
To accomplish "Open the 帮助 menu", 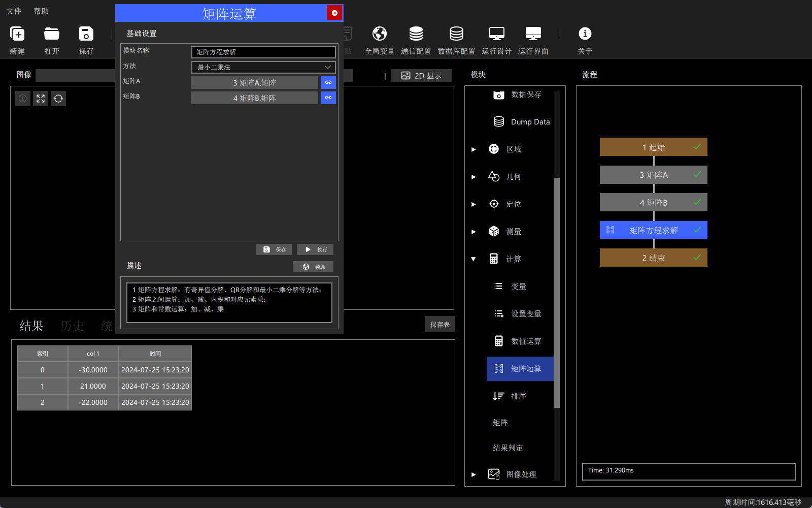I will [41, 11].
